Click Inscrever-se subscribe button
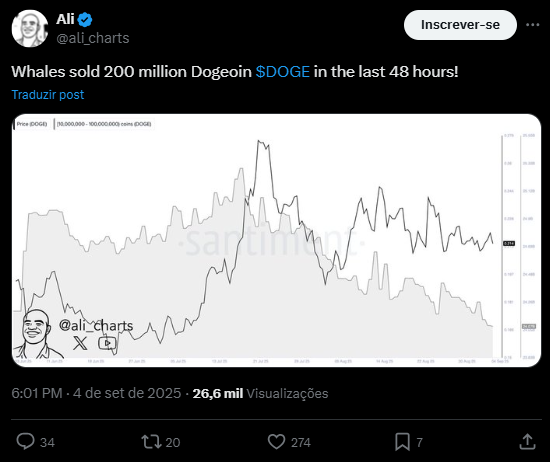The height and width of the screenshot is (462, 550). 460,25
